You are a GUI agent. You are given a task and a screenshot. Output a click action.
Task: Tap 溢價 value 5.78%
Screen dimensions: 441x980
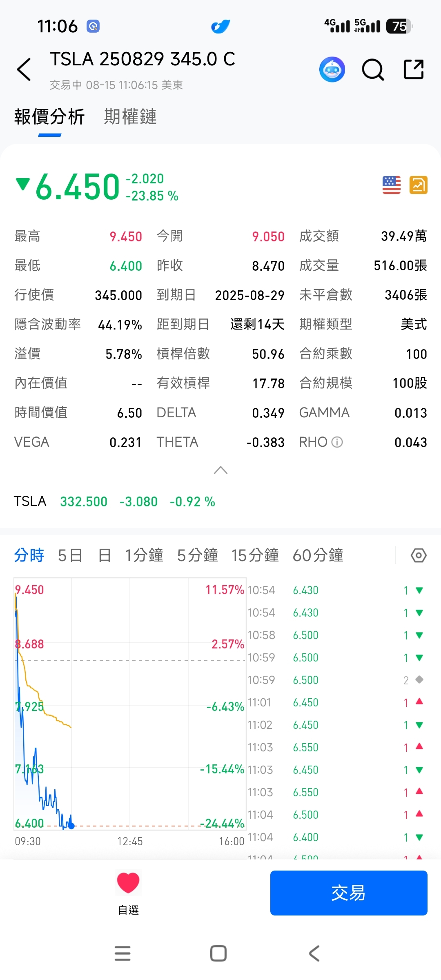tap(124, 354)
